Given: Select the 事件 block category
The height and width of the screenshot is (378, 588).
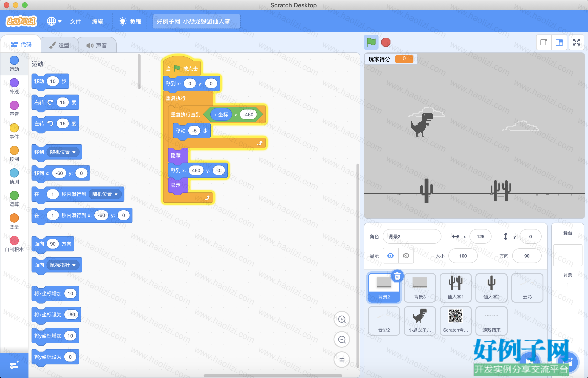Looking at the screenshot, I should (14, 131).
